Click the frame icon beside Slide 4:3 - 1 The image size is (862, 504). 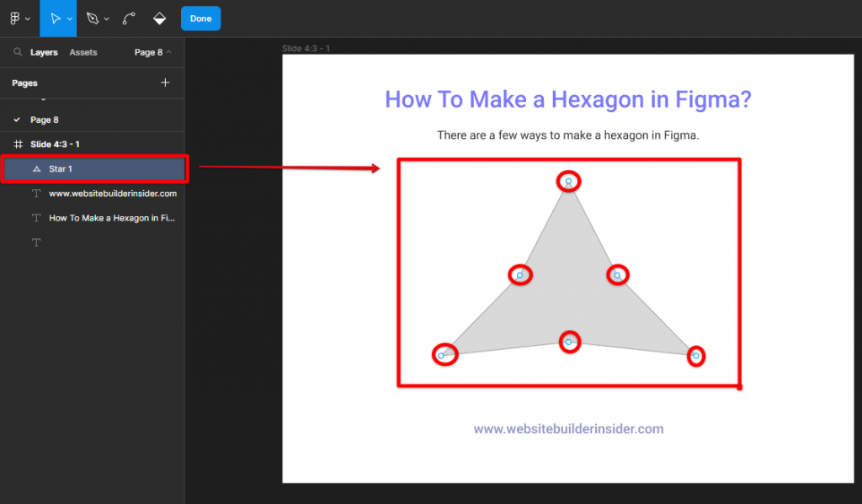(x=17, y=144)
